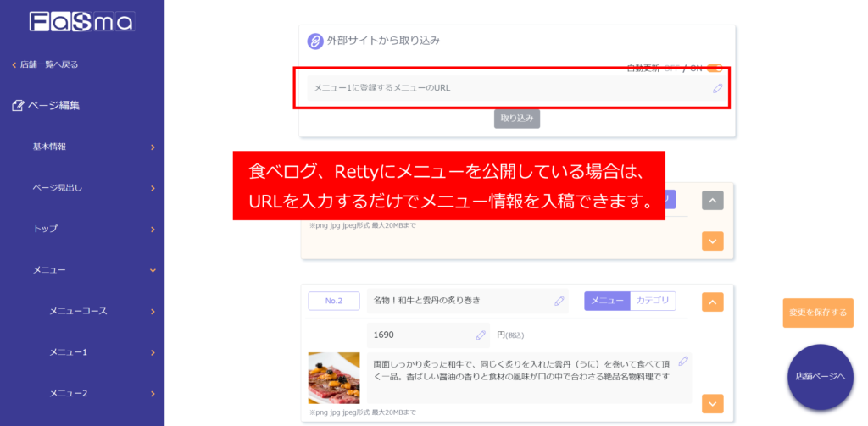This screenshot has width=868, height=426.
Task: Click the Fasma logo
Action: (81, 22)
